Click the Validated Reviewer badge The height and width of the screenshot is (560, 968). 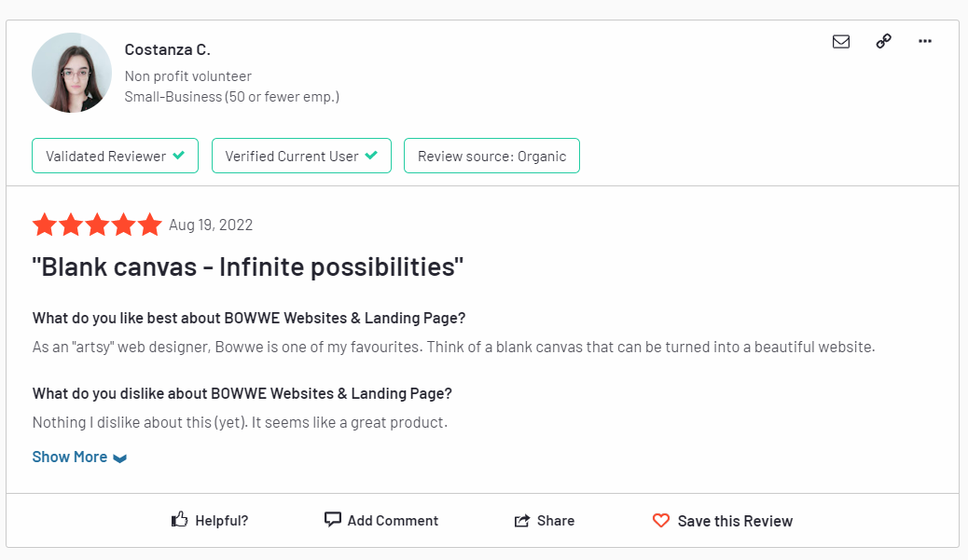(x=115, y=156)
